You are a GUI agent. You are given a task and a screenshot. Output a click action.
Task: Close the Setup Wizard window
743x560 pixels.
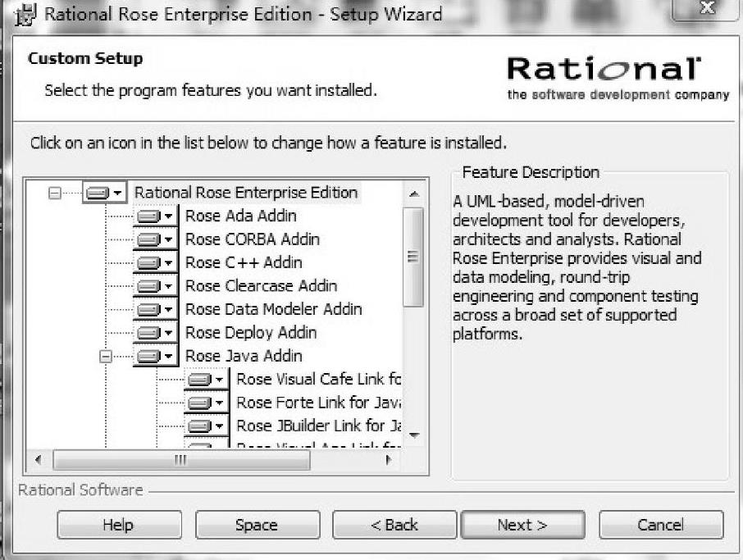[707, 8]
